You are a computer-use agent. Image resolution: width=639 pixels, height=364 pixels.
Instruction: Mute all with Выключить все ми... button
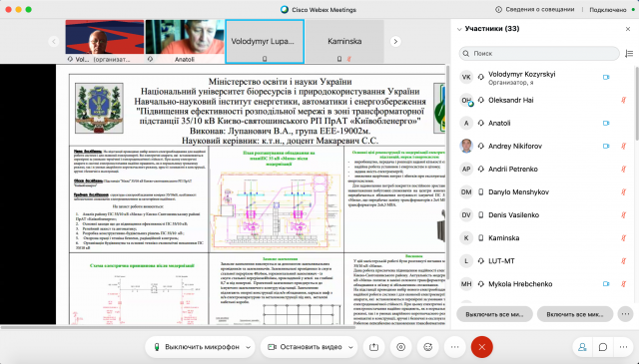pyautogui.click(x=494, y=314)
